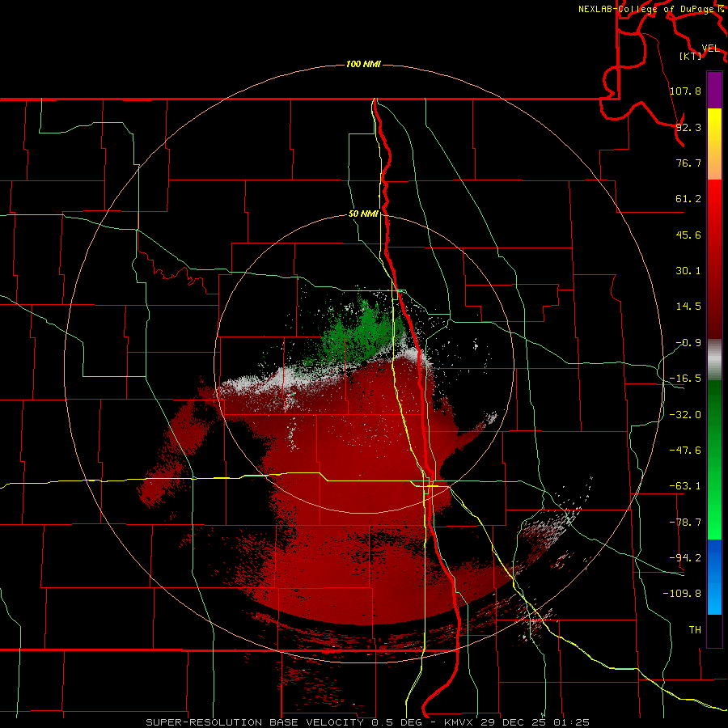Viewport: 728px width, 728px height.
Task: Pick the gray near-zero segment of color bar
Action: tap(714, 359)
